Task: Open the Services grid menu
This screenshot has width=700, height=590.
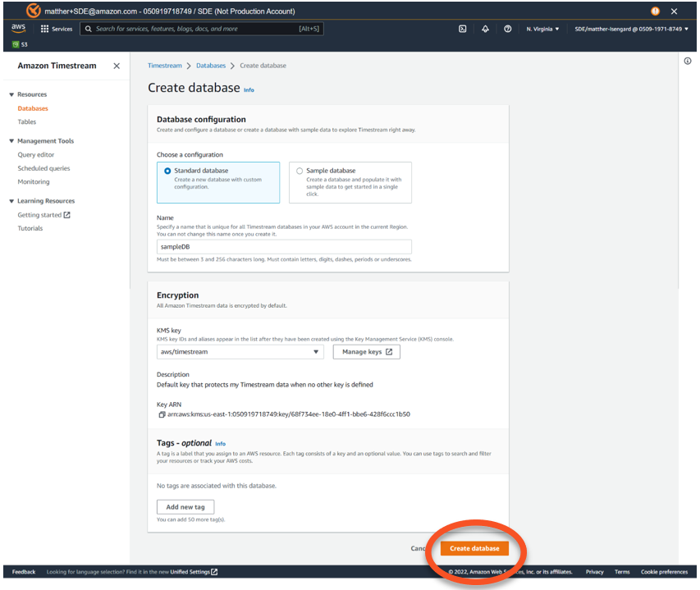Action: coord(57,29)
